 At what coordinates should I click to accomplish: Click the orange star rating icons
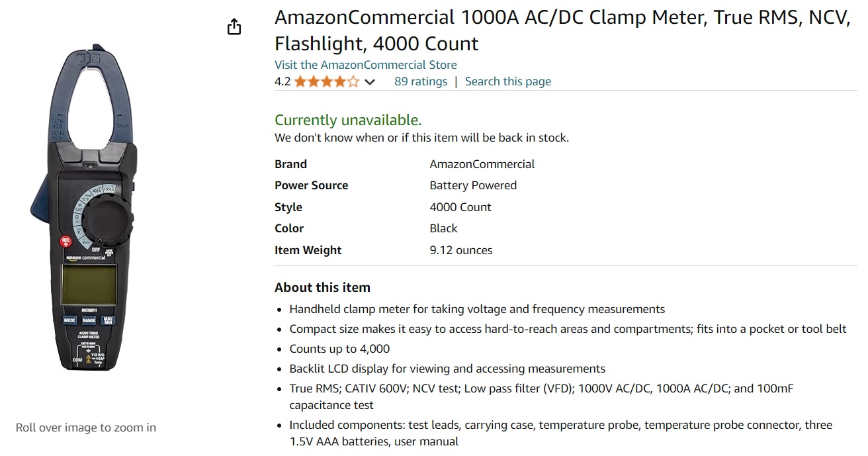coord(326,81)
